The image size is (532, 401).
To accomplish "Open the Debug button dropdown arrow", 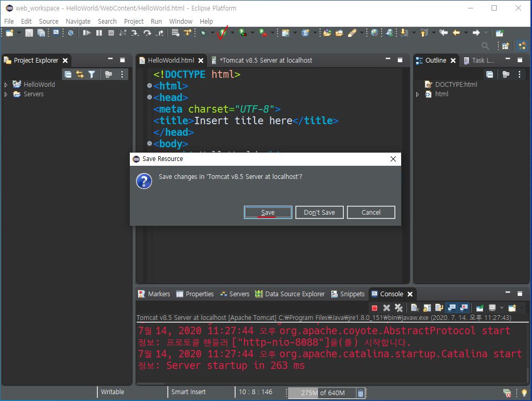I will click(212, 33).
